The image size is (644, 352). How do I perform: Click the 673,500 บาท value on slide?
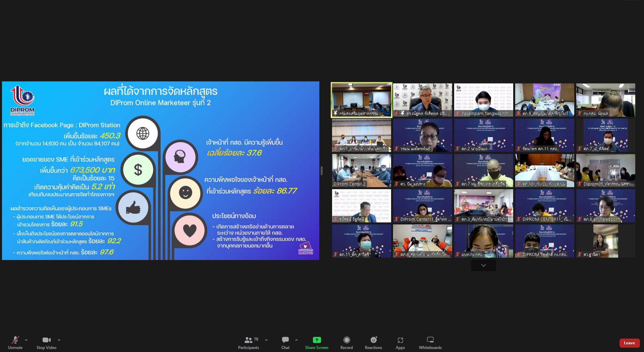click(x=93, y=170)
